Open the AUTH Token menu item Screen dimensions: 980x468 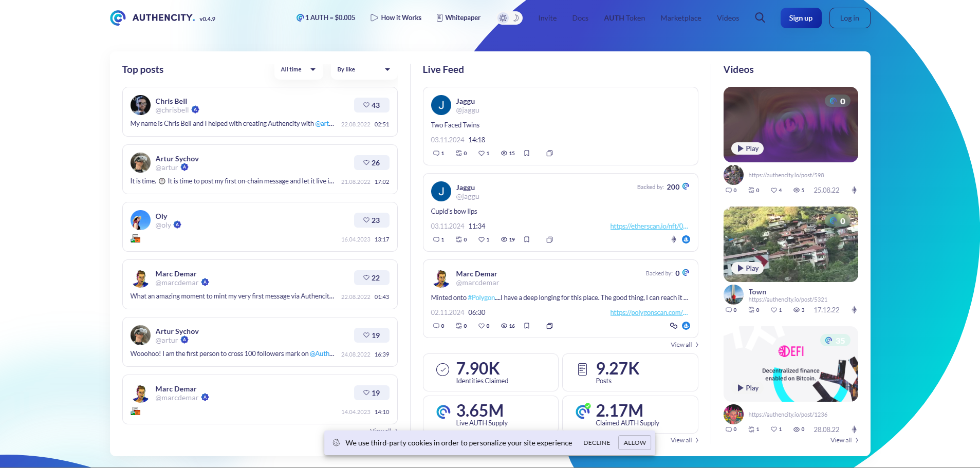pyautogui.click(x=624, y=18)
